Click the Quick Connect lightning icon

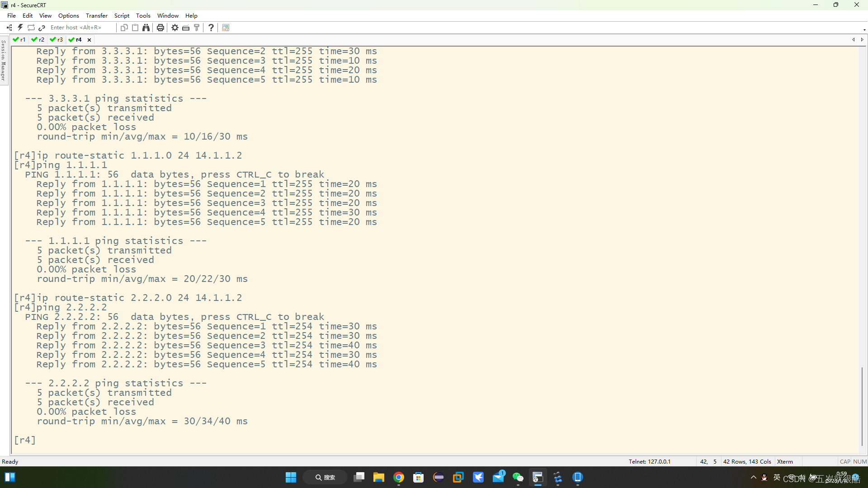click(20, 28)
